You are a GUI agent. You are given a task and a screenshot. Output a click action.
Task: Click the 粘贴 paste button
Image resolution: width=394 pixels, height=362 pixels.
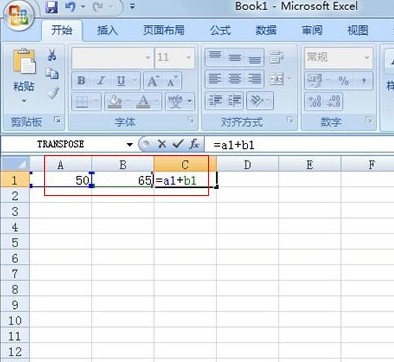point(24,76)
